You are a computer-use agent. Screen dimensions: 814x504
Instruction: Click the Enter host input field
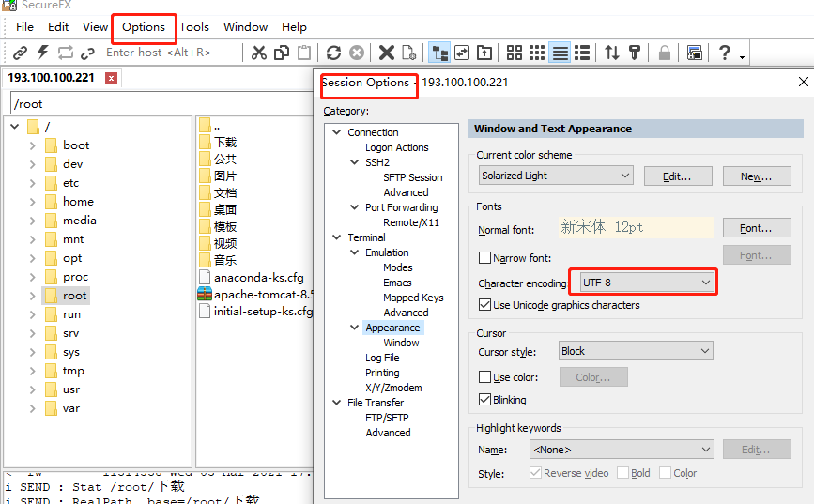pyautogui.click(x=171, y=53)
